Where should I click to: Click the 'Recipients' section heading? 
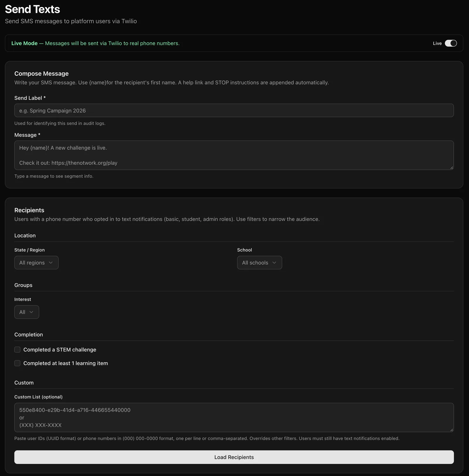[x=29, y=210]
